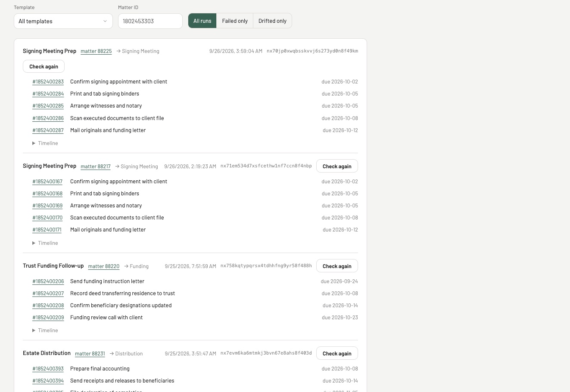Click run ID nx758kqtypqrsx4tdhhfng9yr58f488h
This screenshot has width=570, height=392.
266,266
